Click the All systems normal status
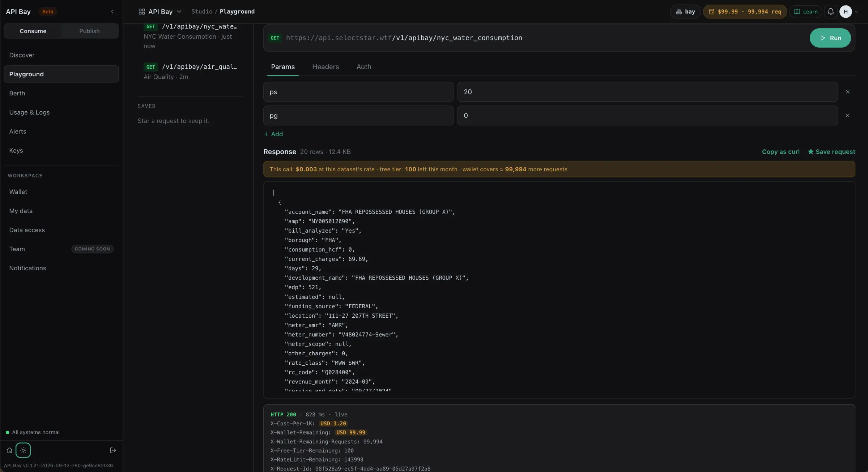 pyautogui.click(x=33, y=432)
